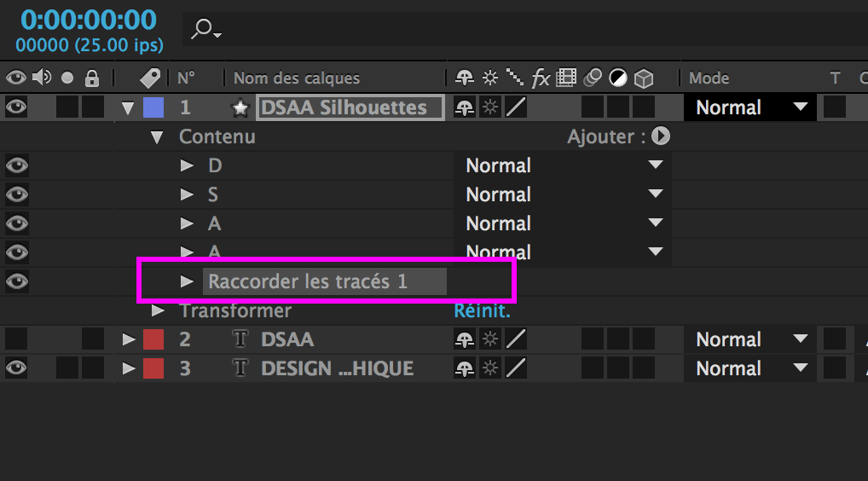
Task: Click the effects fx column header icon
Action: pyautogui.click(x=541, y=78)
